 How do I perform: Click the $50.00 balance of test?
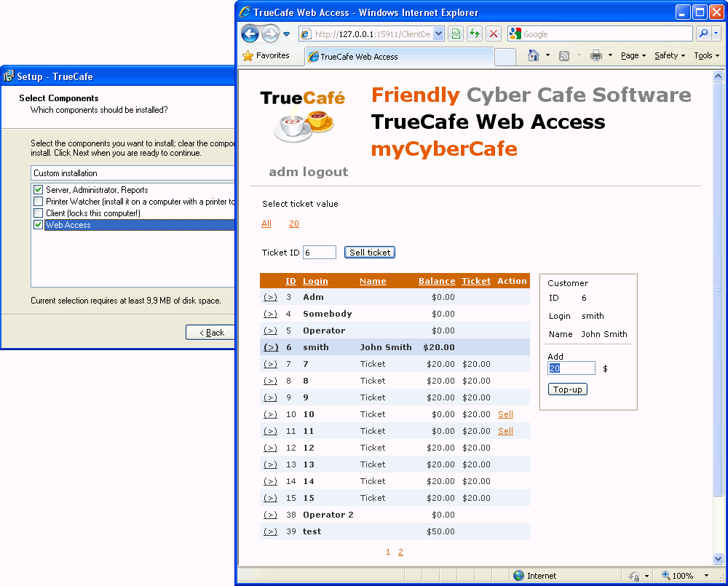click(x=440, y=531)
